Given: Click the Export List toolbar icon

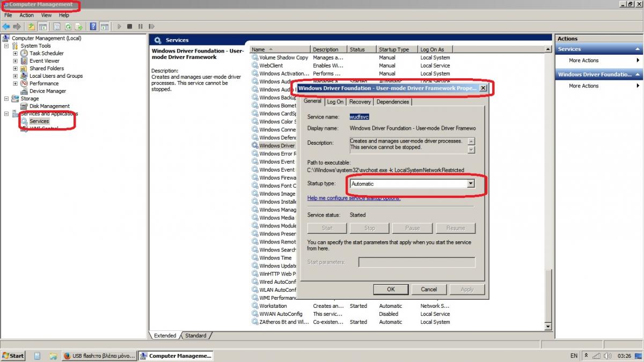Looking at the screenshot, I should [79, 26].
